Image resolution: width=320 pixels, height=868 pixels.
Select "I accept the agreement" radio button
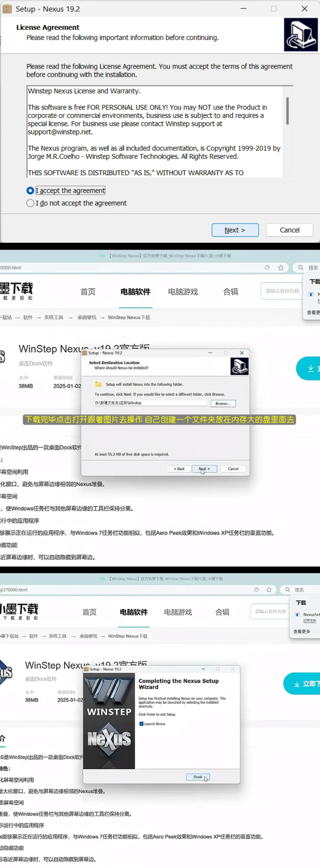30,191
